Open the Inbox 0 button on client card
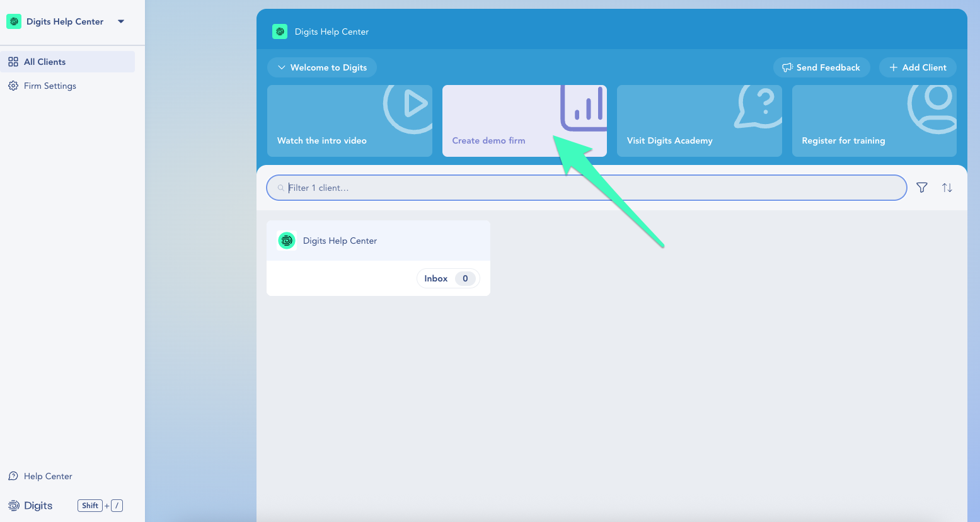980x522 pixels. (448, 278)
